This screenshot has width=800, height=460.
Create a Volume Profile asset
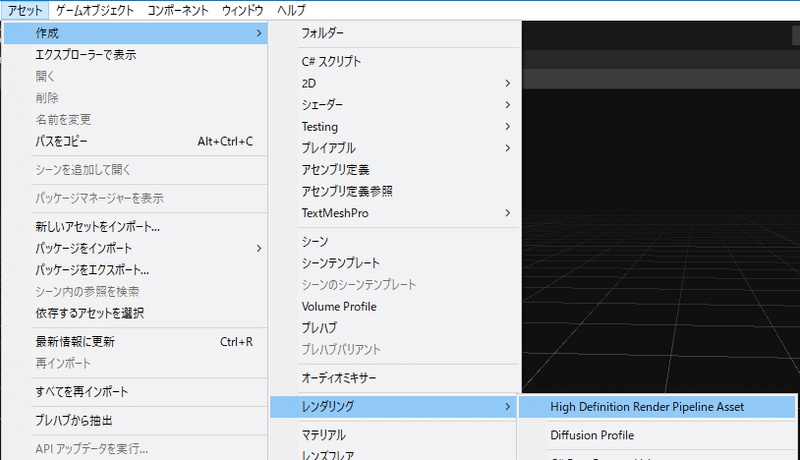point(394,306)
